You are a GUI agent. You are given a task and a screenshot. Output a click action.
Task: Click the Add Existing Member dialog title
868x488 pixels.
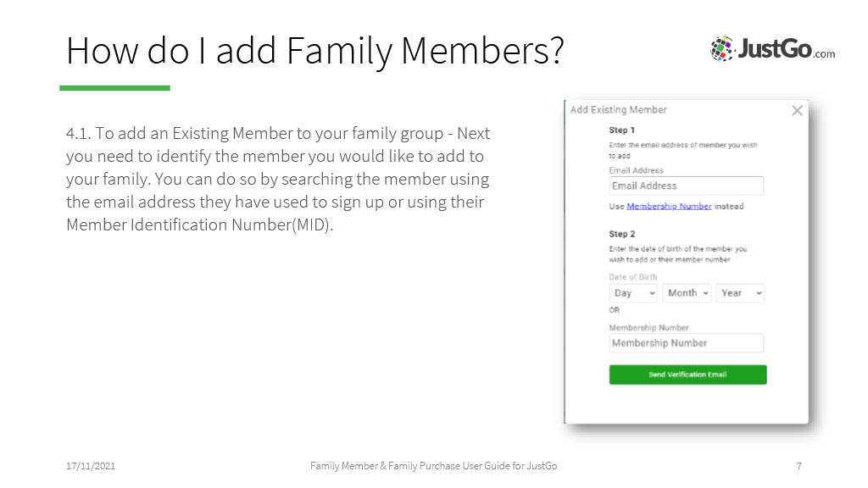click(618, 109)
